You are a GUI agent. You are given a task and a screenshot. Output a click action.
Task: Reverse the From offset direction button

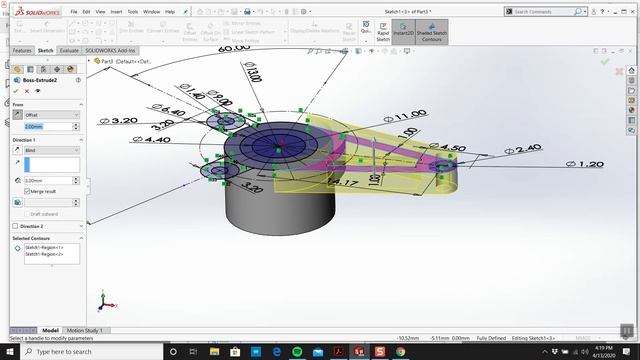(17, 115)
